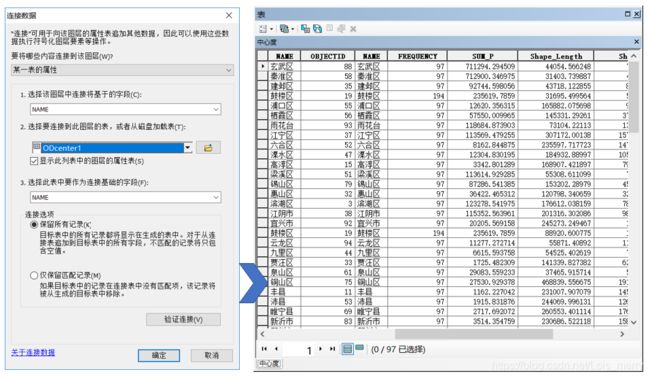This screenshot has height=378, width=650.
Task: Click the table scroll left arrow
Action: (262, 334)
